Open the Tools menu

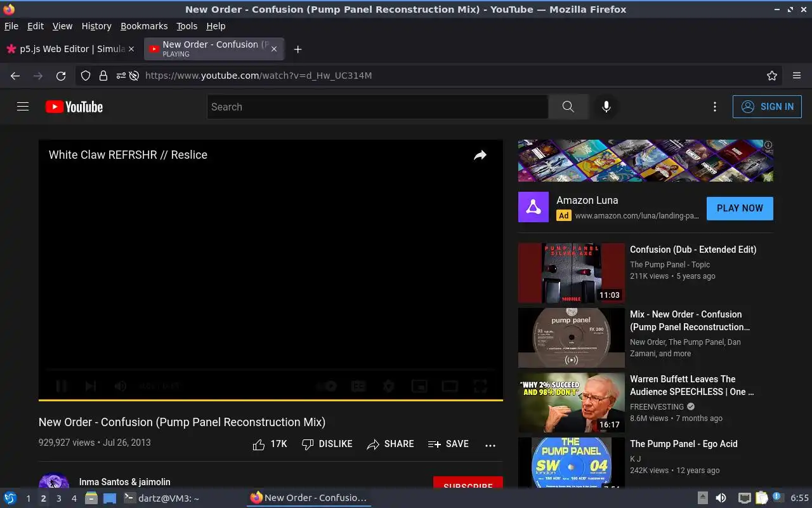point(187,26)
